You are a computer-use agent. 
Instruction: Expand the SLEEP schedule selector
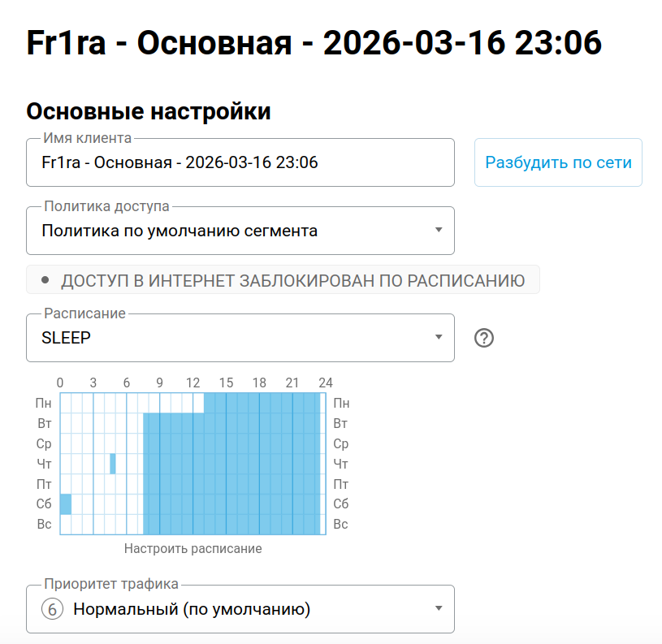(x=240, y=338)
